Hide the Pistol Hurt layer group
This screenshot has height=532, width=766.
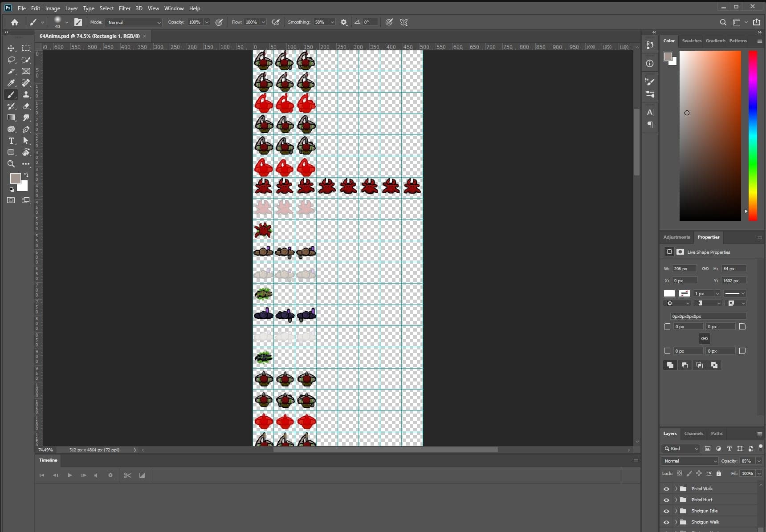pyautogui.click(x=666, y=500)
